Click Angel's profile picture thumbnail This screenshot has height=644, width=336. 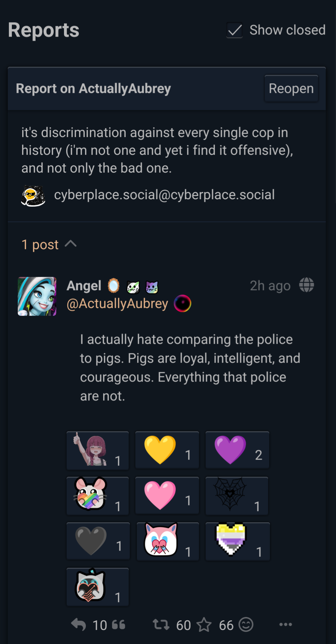37,296
